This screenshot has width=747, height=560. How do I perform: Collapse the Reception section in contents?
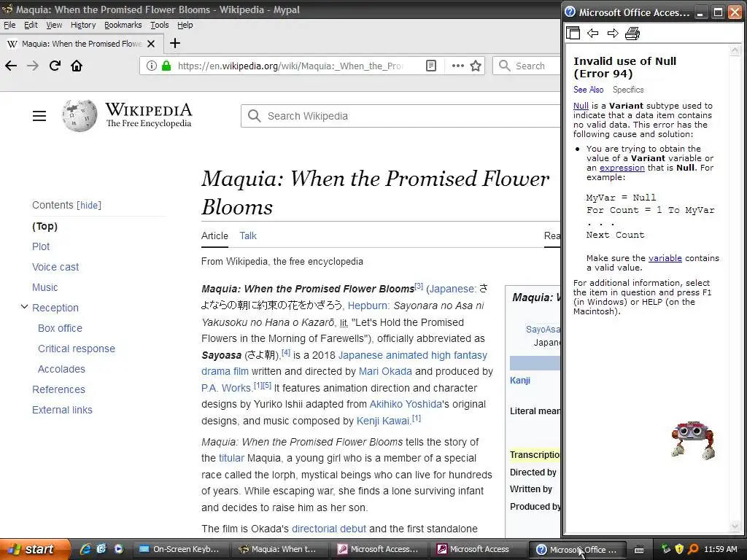pos(24,307)
